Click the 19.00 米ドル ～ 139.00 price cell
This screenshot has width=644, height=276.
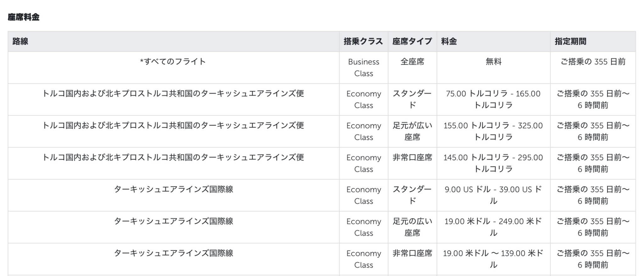pyautogui.click(x=493, y=259)
